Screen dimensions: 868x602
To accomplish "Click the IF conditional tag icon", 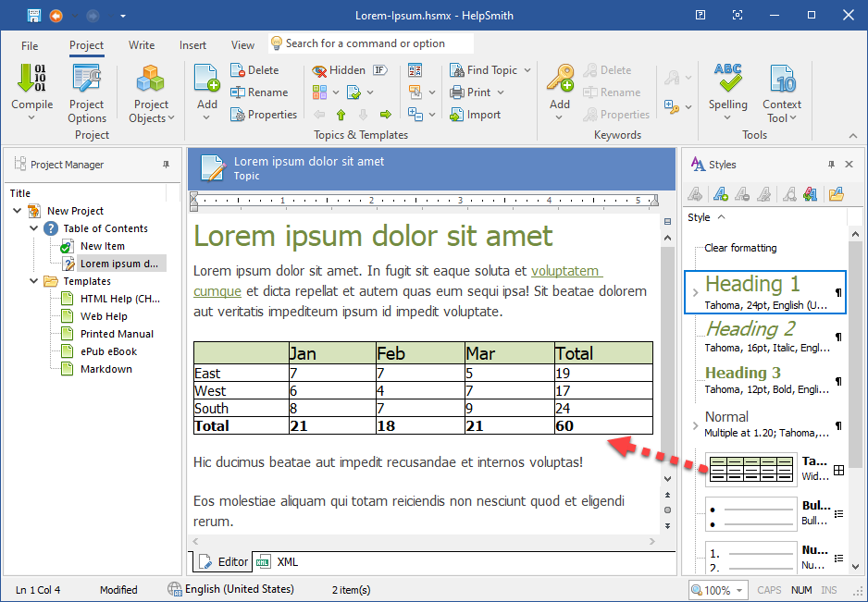I will click(379, 70).
